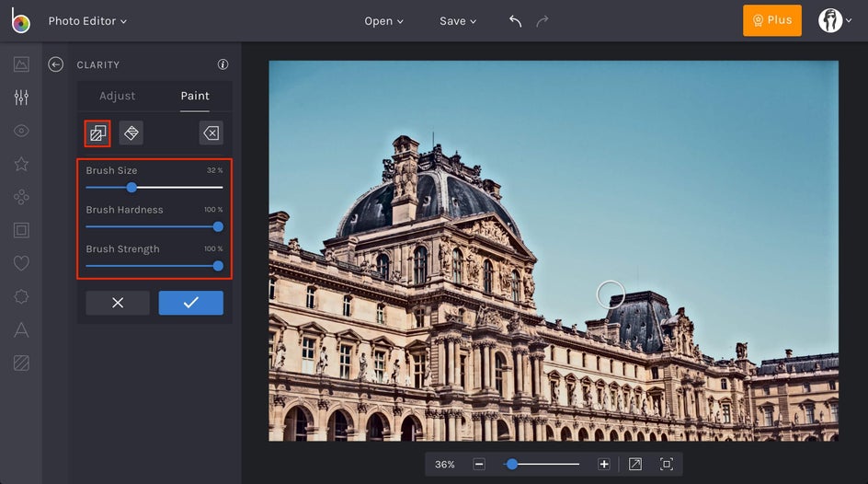The width and height of the screenshot is (868, 484).
Task: Click the CLARITY panel title
Action: point(98,64)
